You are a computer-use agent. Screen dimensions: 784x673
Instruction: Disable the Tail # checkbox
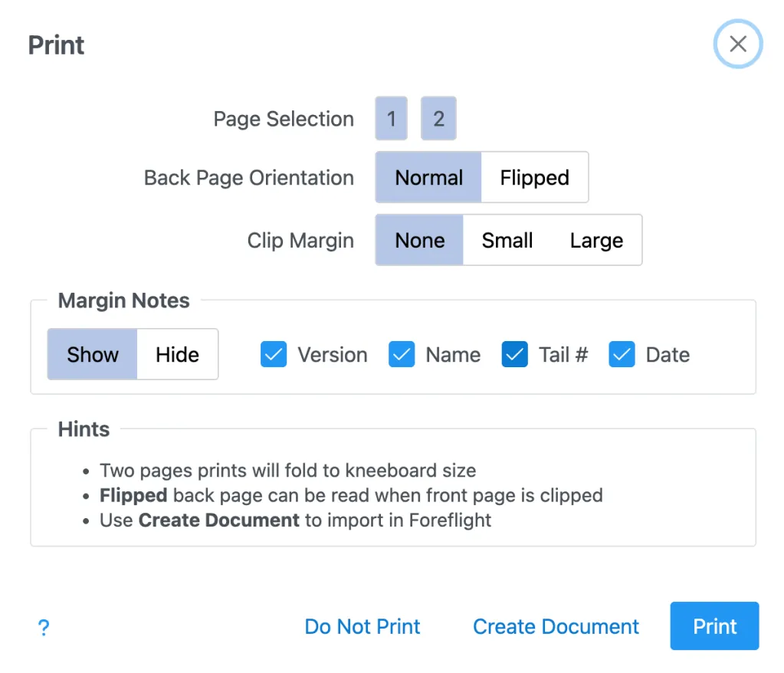click(x=515, y=355)
